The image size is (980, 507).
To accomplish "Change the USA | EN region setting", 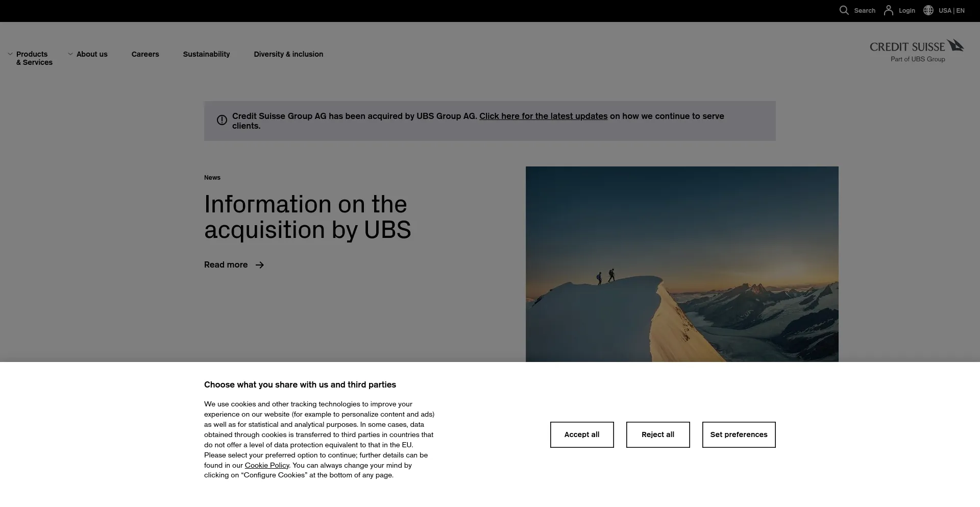I will pos(951,11).
